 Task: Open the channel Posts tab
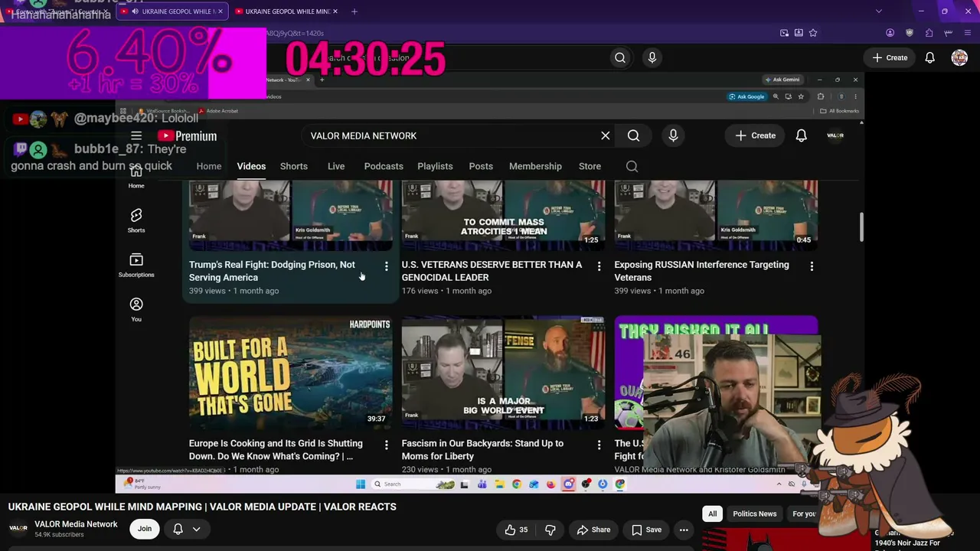481,166
